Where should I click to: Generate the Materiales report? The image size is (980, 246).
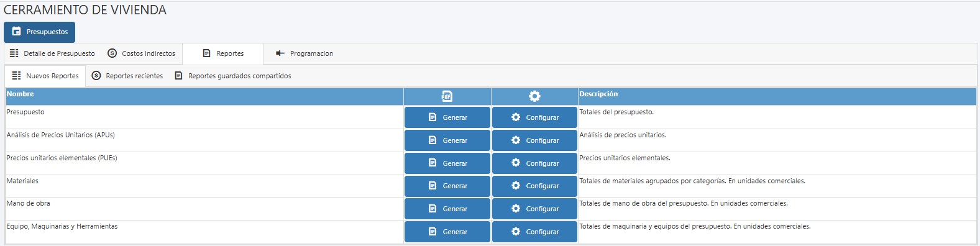447,186
